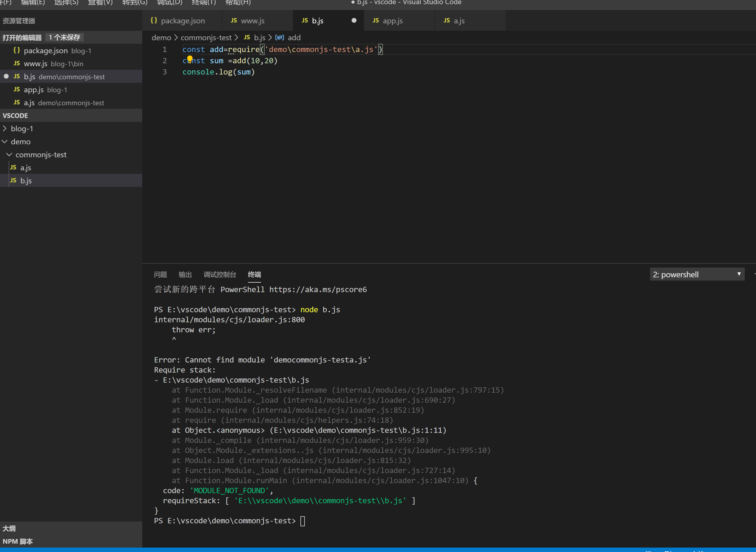Click line number 3 in the gutter

pyautogui.click(x=165, y=72)
